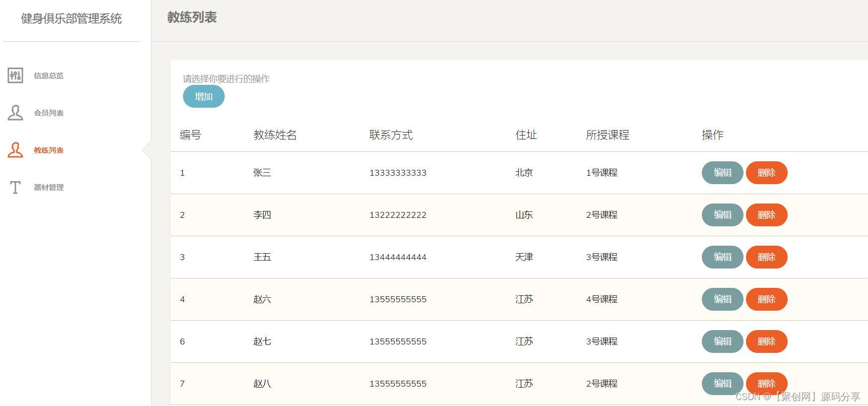Edit coach 张三 with 编辑 button

point(723,173)
